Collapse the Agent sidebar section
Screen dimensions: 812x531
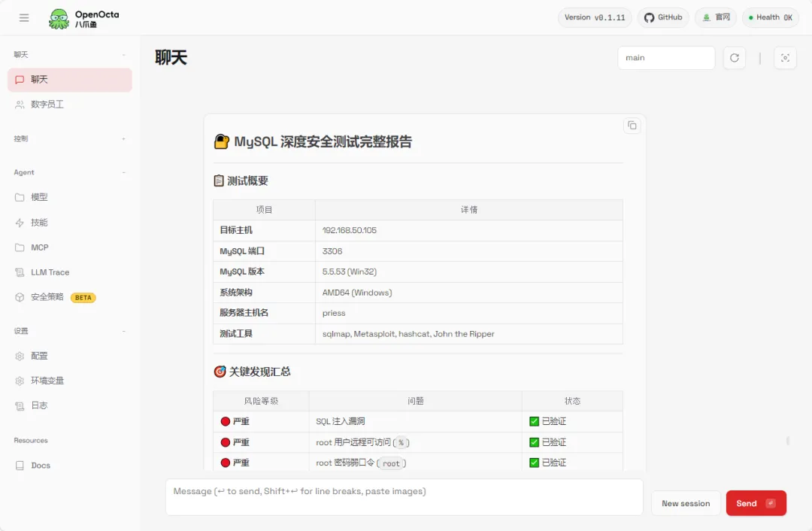(x=124, y=172)
